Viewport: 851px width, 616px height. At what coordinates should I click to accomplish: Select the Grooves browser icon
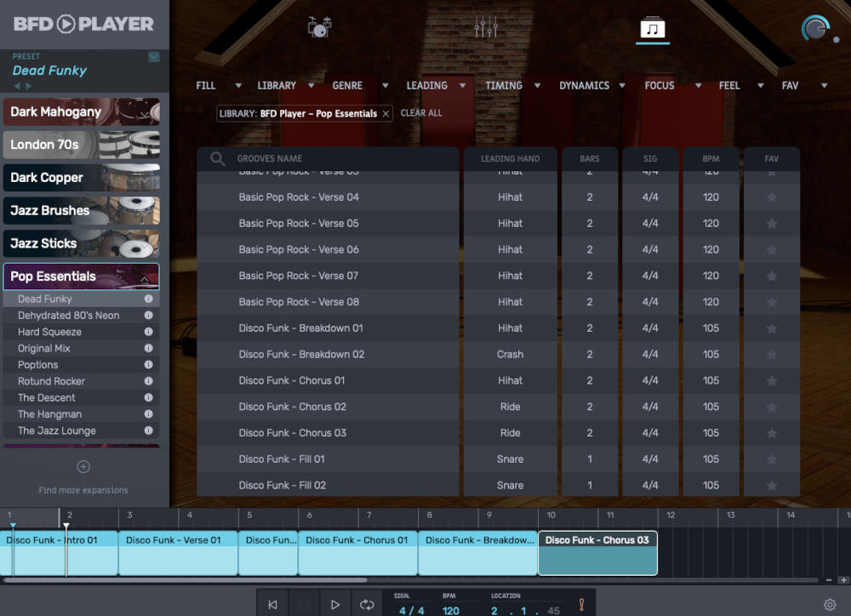654,26
